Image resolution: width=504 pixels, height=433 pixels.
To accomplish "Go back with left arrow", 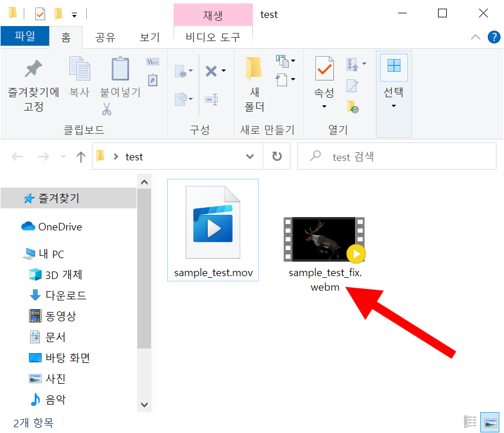I will pyautogui.click(x=17, y=157).
